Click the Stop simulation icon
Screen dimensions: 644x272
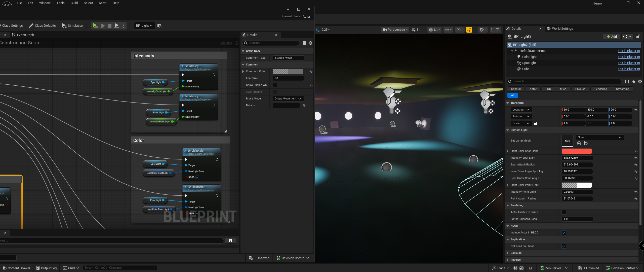click(x=110, y=26)
